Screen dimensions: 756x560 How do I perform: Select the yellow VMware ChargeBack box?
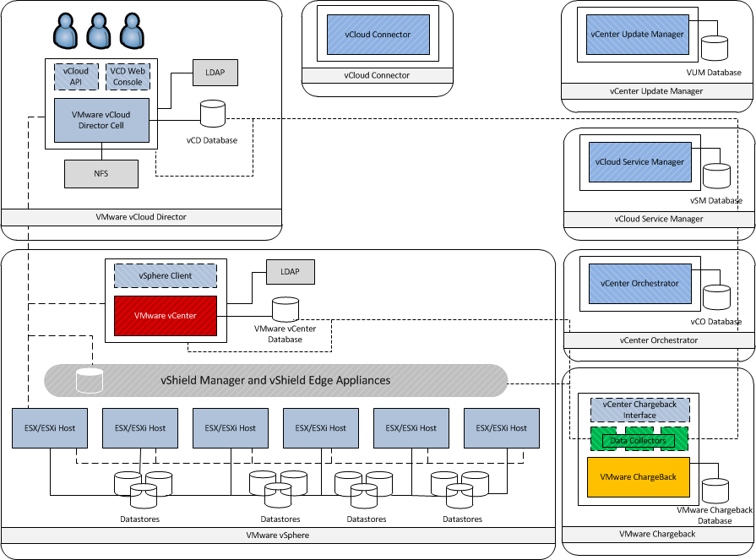639,477
